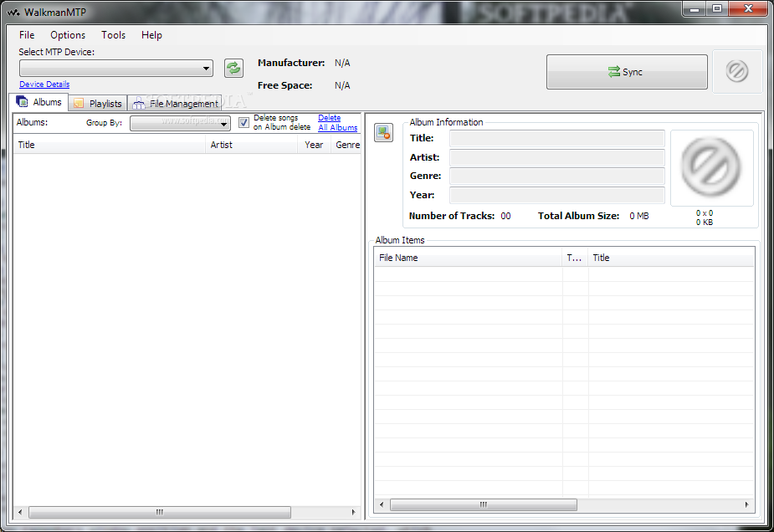Click the Album Items scroll right arrow
The width and height of the screenshot is (774, 532).
[x=747, y=504]
